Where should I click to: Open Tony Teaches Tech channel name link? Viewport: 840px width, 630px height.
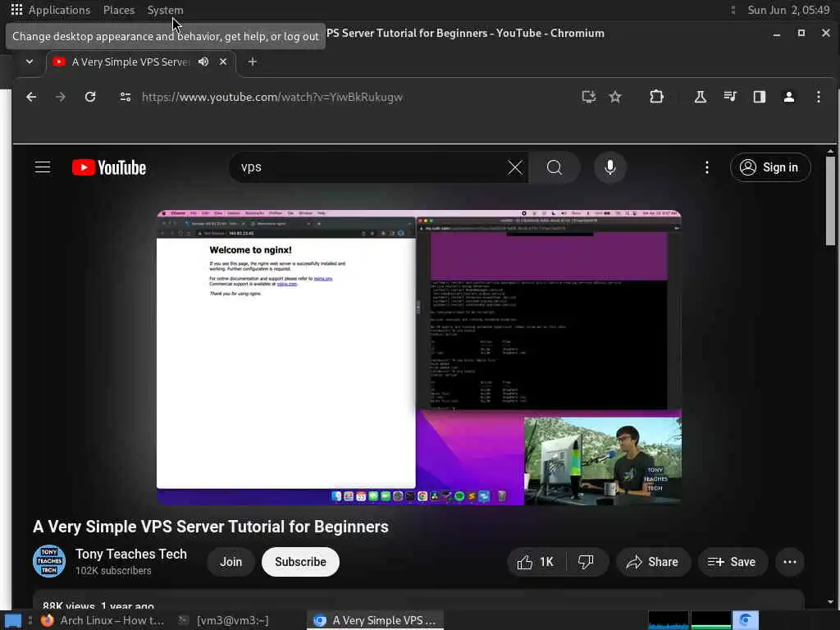coord(131,554)
